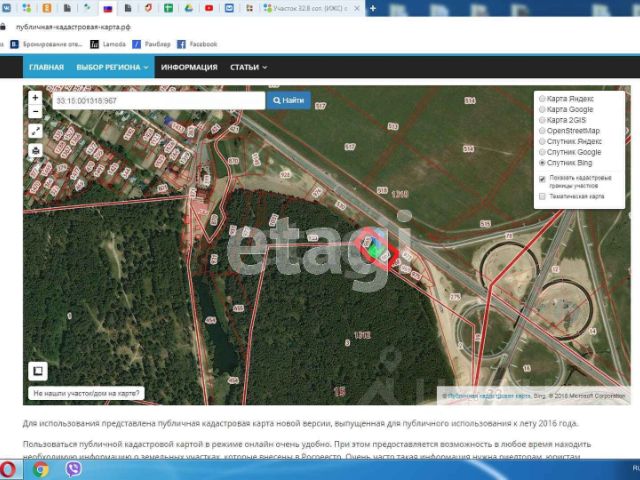
Task: Select Спутник Google layer
Action: [x=542, y=152]
